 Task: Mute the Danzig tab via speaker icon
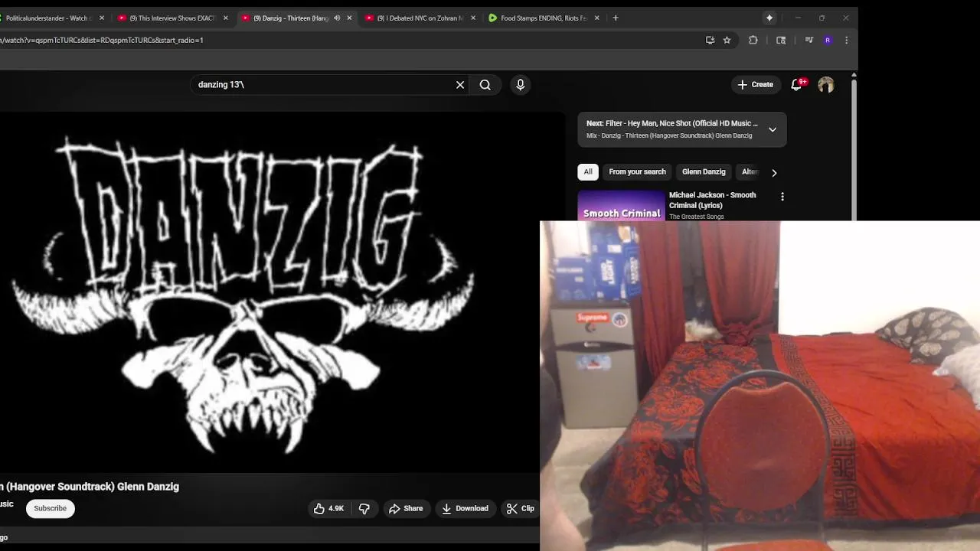337,18
